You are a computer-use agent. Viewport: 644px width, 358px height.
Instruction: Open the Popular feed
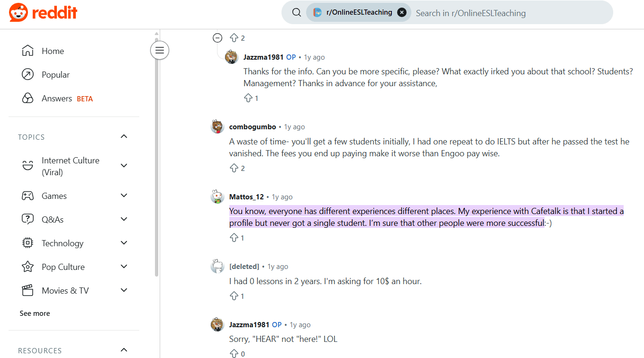(x=55, y=75)
